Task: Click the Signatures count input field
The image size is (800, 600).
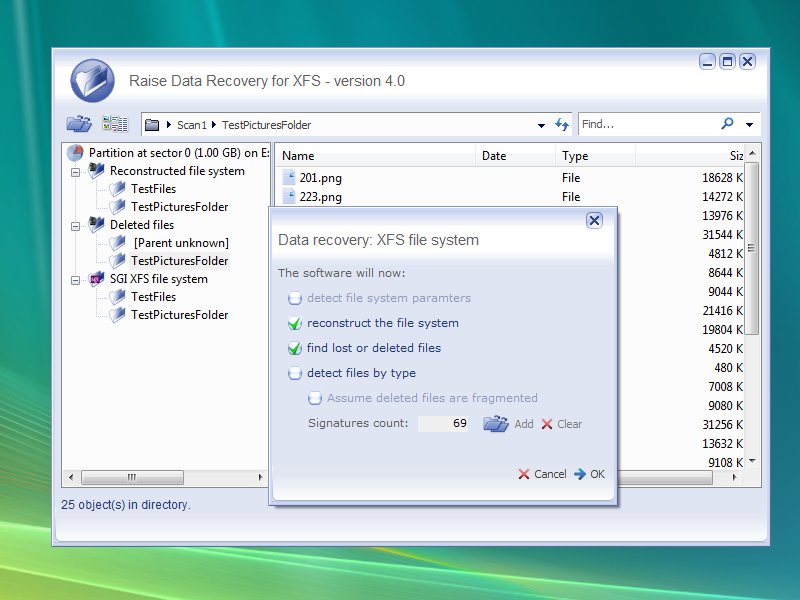Action: (x=443, y=423)
